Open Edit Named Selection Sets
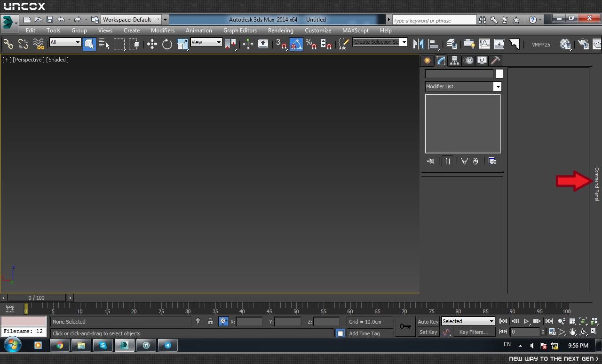The width and height of the screenshot is (602, 364). pos(344,44)
